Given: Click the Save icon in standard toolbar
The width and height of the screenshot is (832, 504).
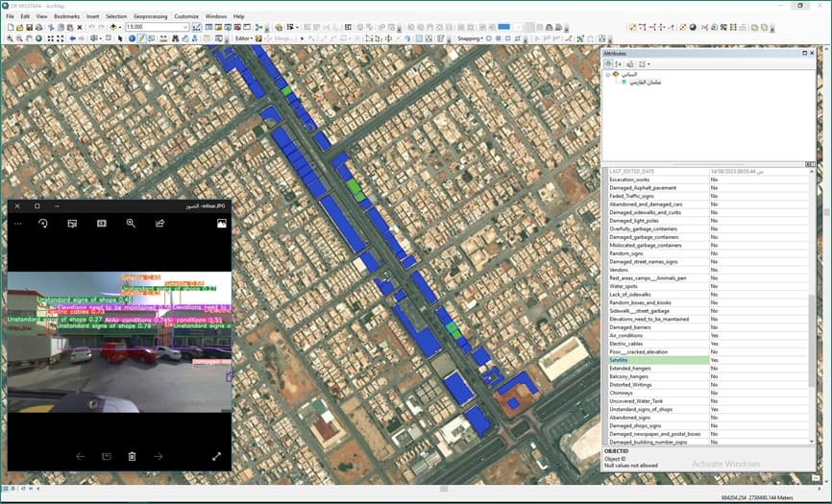Looking at the screenshot, I should 31,27.
